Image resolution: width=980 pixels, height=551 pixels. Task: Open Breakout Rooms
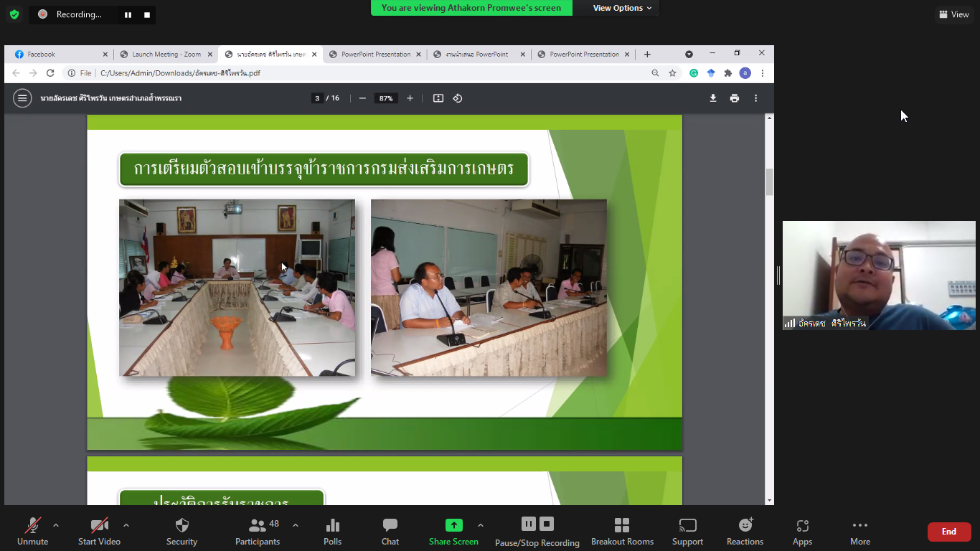tap(622, 531)
